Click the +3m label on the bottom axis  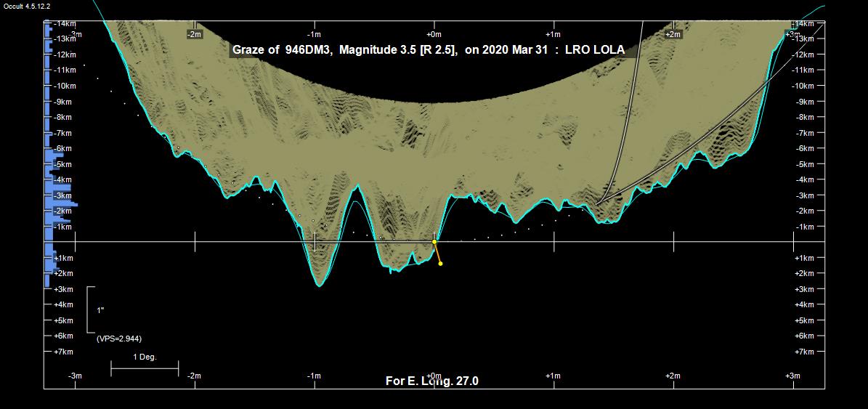tap(792, 376)
